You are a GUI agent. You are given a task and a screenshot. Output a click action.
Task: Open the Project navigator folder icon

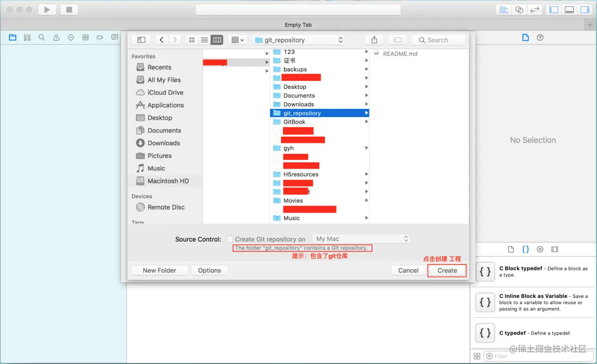point(13,38)
